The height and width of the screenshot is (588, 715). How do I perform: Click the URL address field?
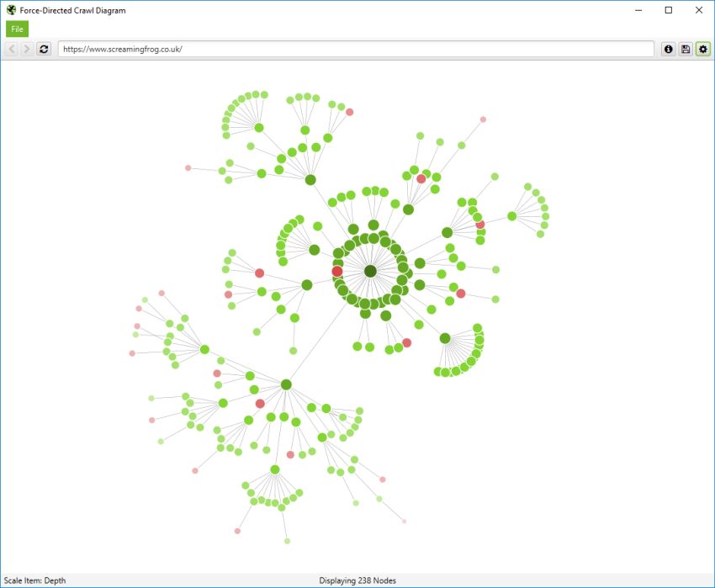pos(355,50)
